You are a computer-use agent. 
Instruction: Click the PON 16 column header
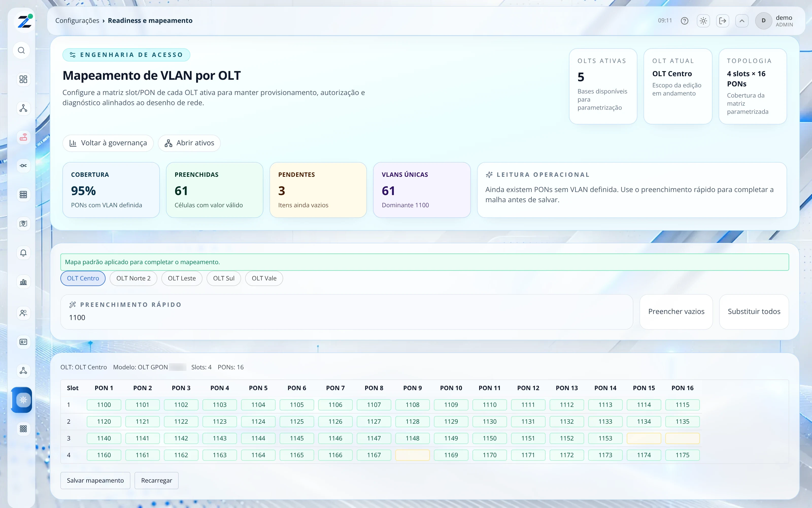[x=683, y=388]
